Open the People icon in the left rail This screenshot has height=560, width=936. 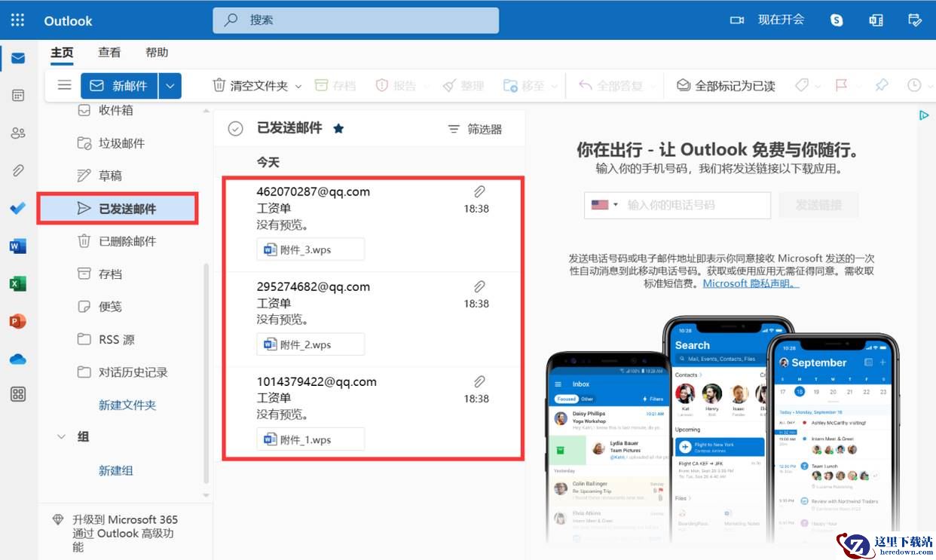tap(18, 133)
